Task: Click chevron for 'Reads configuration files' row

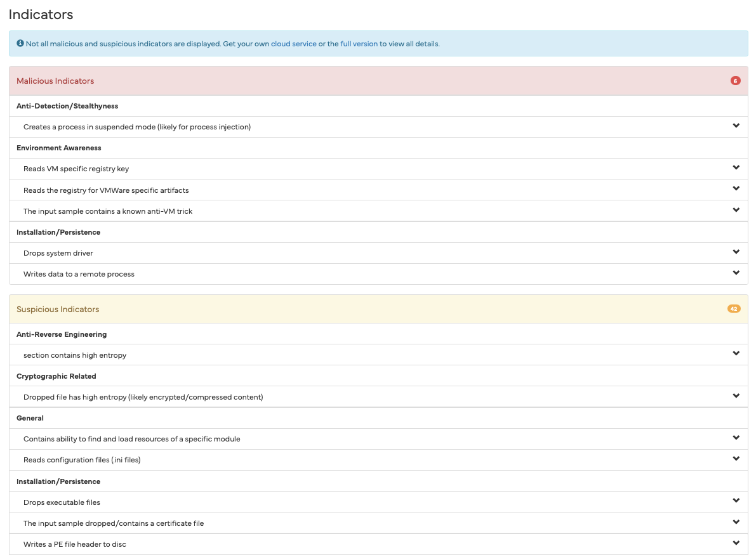Action: coord(736,459)
